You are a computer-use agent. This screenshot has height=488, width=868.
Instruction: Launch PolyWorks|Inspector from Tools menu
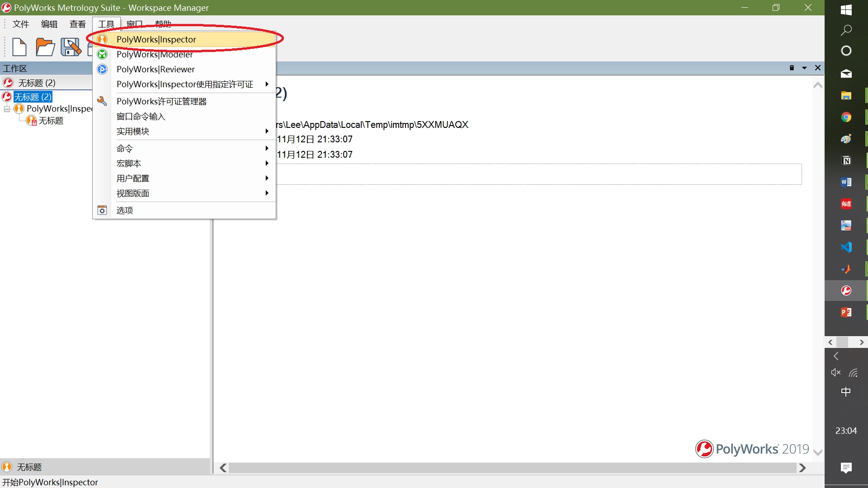tap(156, 39)
